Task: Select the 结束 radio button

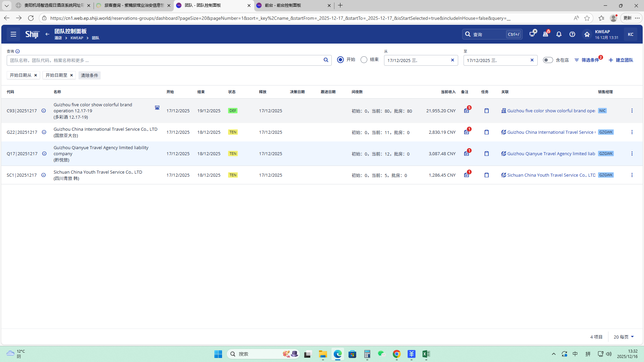Action: (x=364, y=60)
